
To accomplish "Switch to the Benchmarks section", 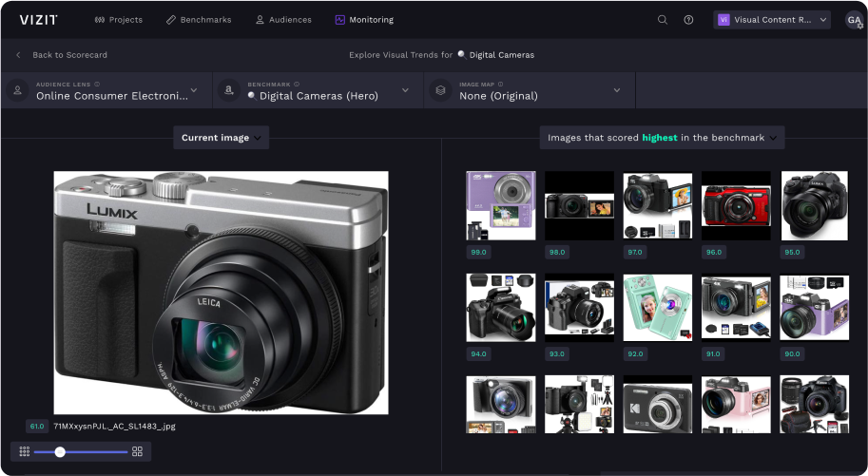I will (x=199, y=19).
